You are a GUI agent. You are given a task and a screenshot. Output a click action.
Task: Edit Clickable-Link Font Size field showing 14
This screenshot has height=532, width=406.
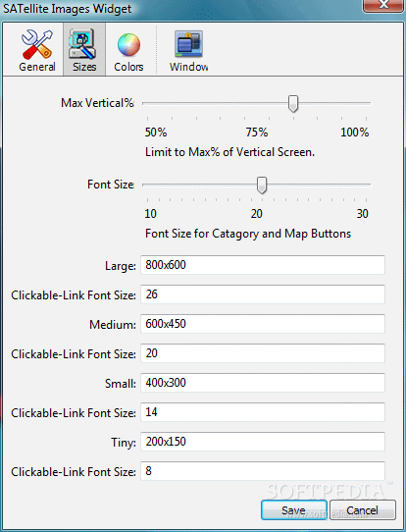coord(263,412)
